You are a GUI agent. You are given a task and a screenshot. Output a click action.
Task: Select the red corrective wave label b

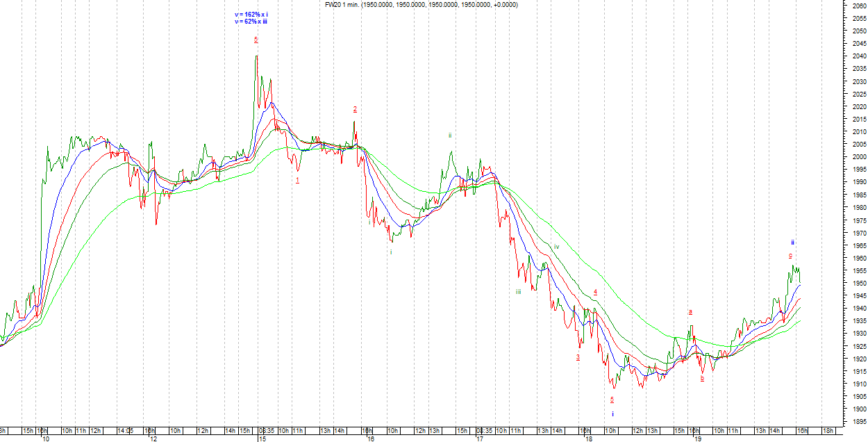tap(702, 379)
